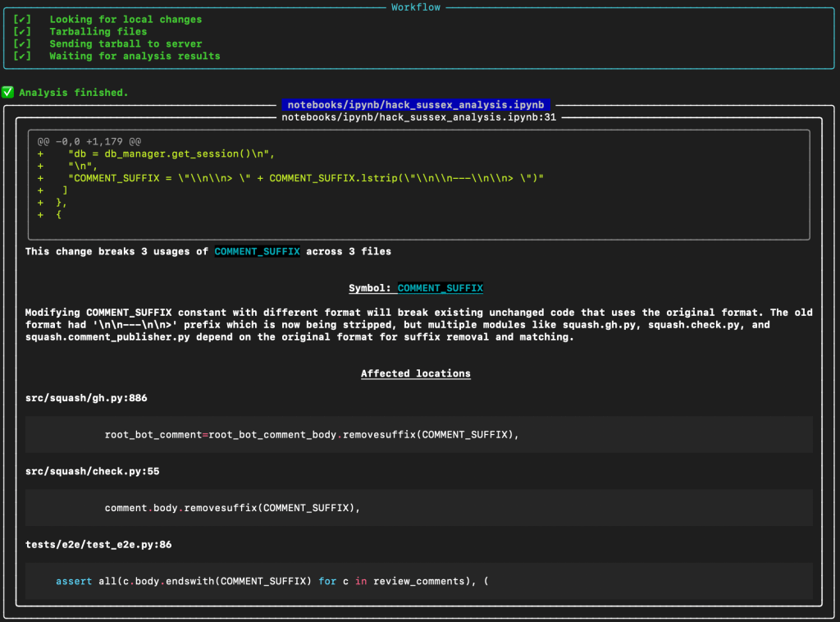The image size is (840, 622).
Task: Click checkmark beside Tarballing files
Action: click(23, 32)
